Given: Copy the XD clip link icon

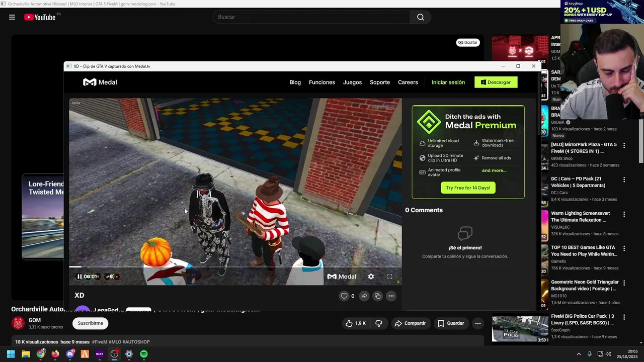Looking at the screenshot, I should tap(378, 296).
